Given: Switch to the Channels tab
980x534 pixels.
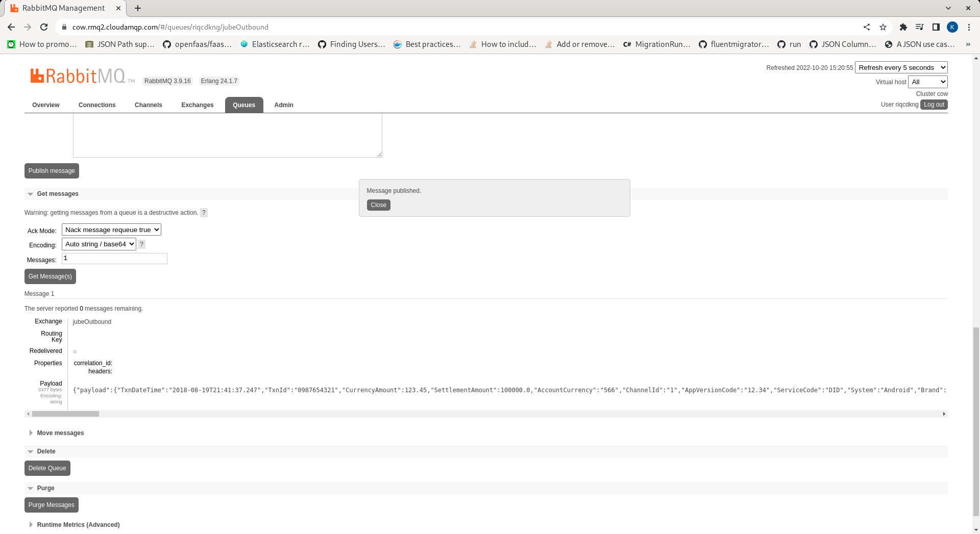Looking at the screenshot, I should 149,105.
